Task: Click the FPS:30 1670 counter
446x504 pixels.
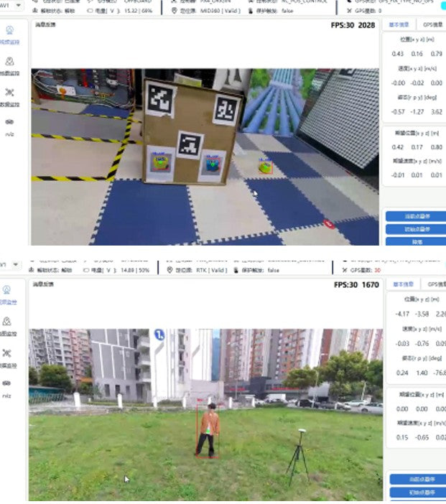Action: coord(356,285)
